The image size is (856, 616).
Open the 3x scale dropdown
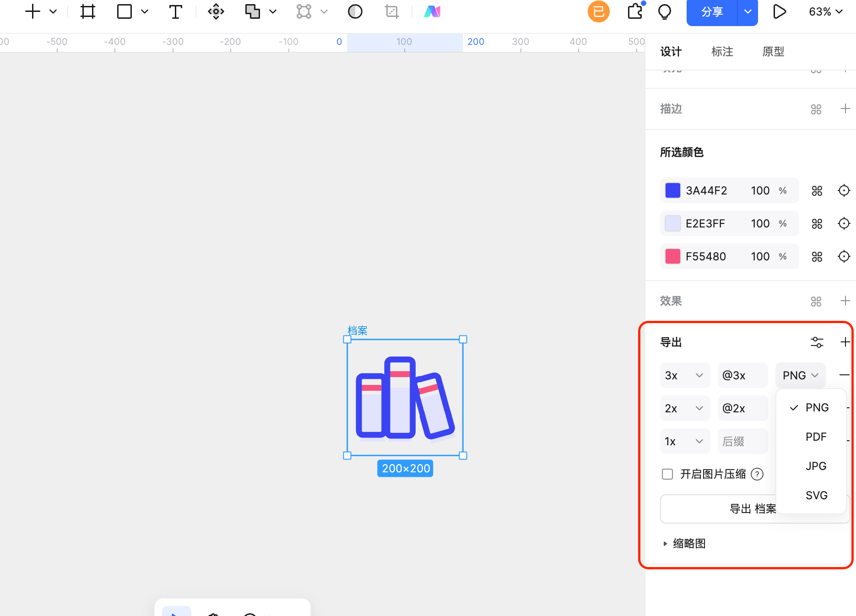click(685, 375)
